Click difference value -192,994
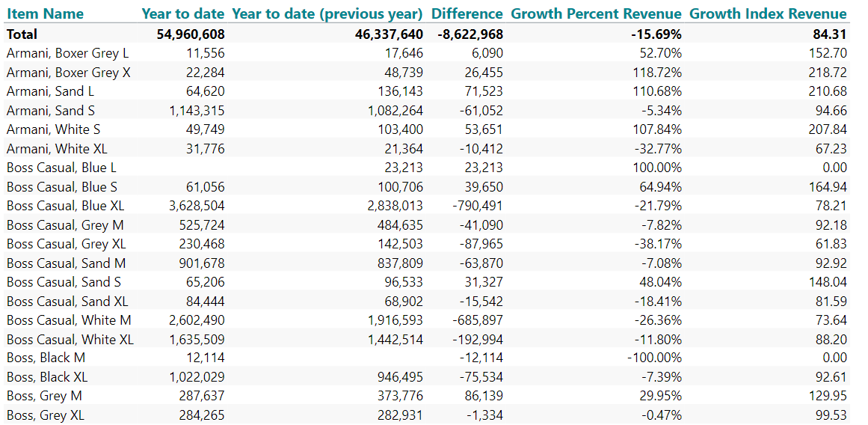This screenshot has height=425, width=868. click(478, 339)
